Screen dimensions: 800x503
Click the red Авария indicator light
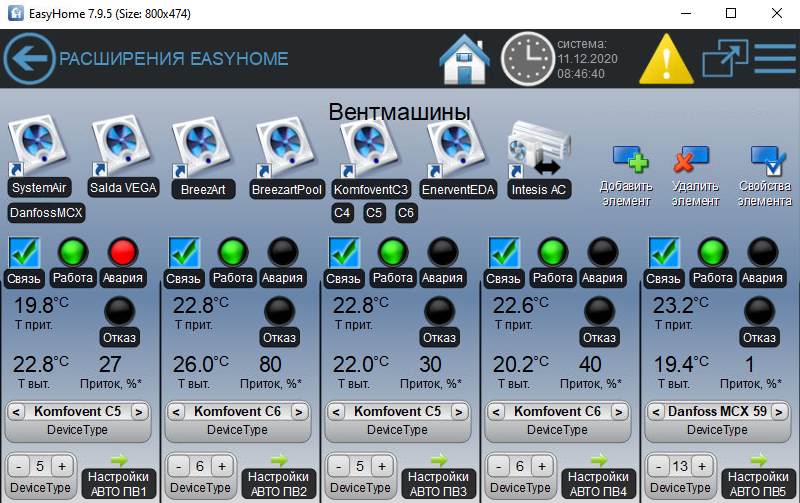pyautogui.click(x=122, y=252)
